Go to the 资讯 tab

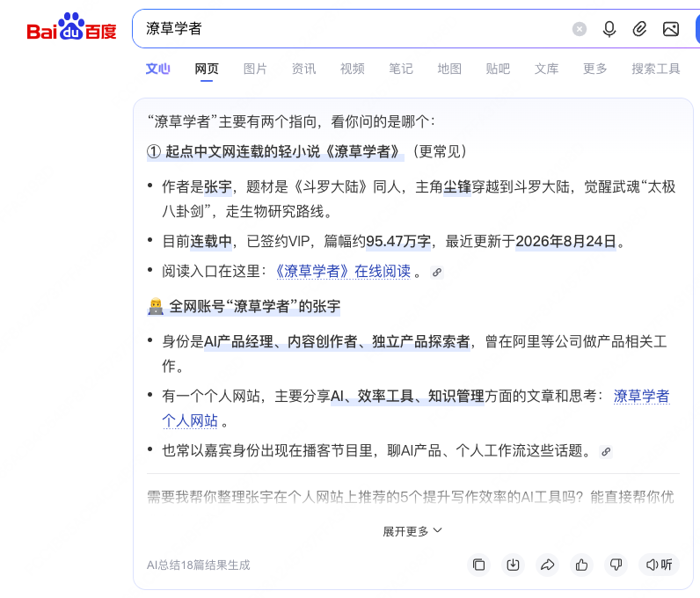[x=303, y=69]
